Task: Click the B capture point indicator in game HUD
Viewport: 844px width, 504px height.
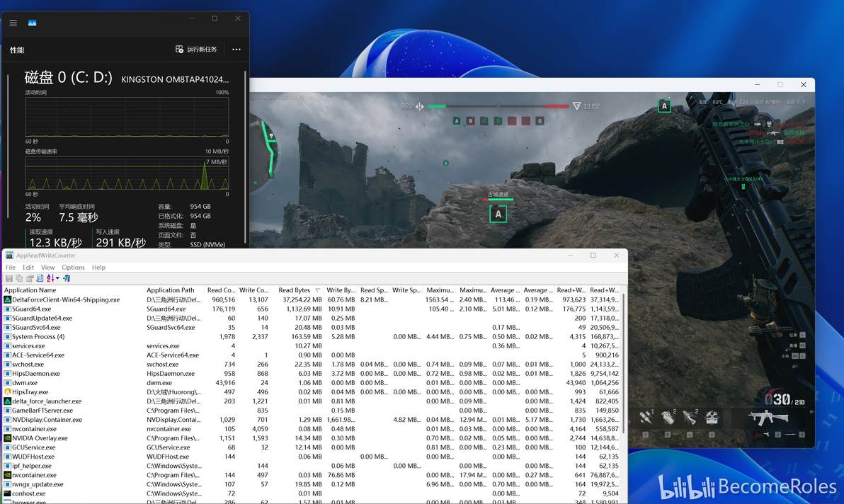Action: coord(470,121)
